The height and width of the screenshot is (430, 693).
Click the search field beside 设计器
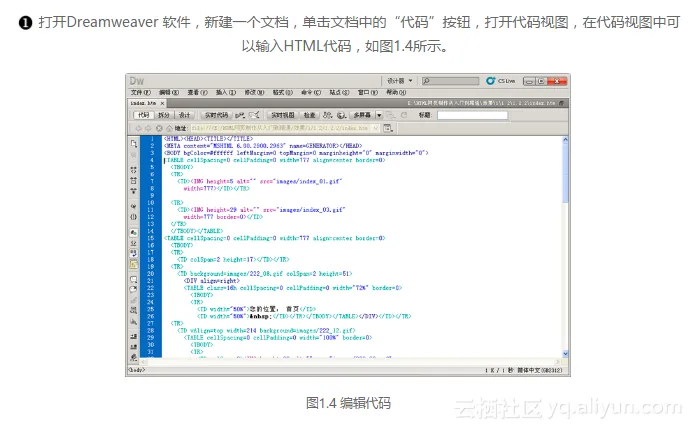coord(450,81)
